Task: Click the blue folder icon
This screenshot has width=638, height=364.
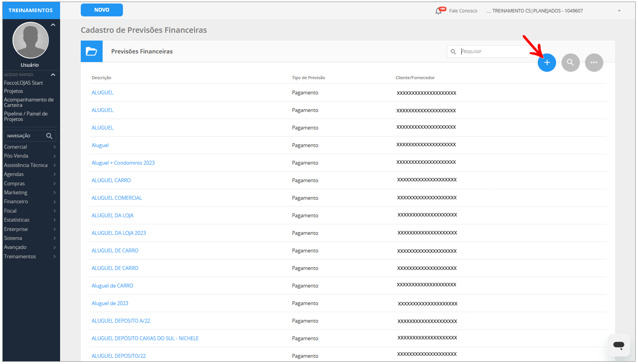Action: [x=92, y=51]
